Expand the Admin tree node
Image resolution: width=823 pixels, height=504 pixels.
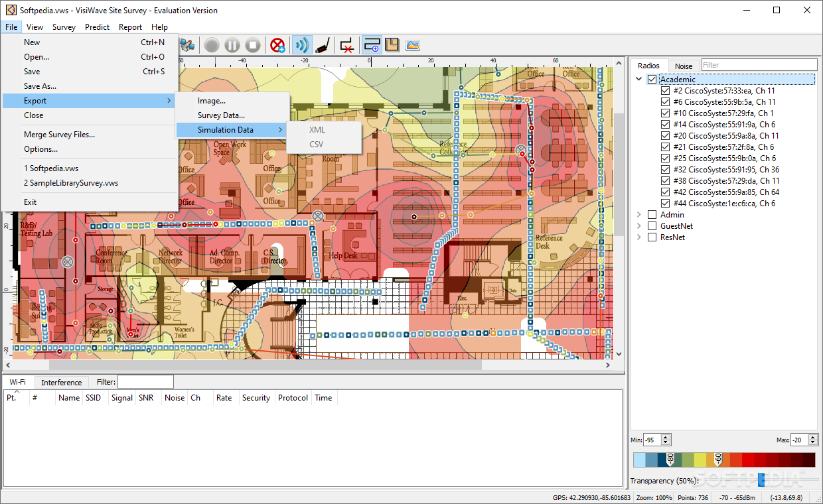[x=639, y=215]
